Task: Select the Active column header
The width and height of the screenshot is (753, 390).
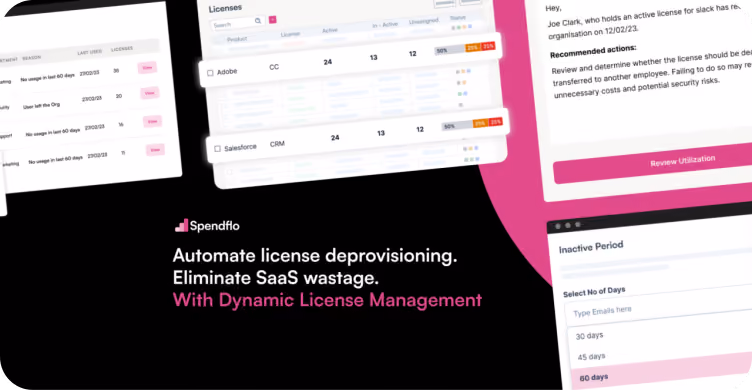Action: pos(330,30)
